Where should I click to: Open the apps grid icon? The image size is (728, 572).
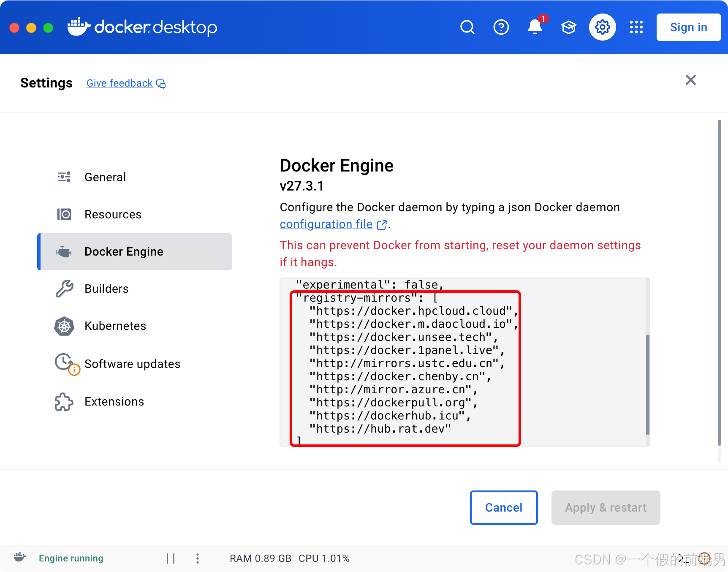point(636,27)
